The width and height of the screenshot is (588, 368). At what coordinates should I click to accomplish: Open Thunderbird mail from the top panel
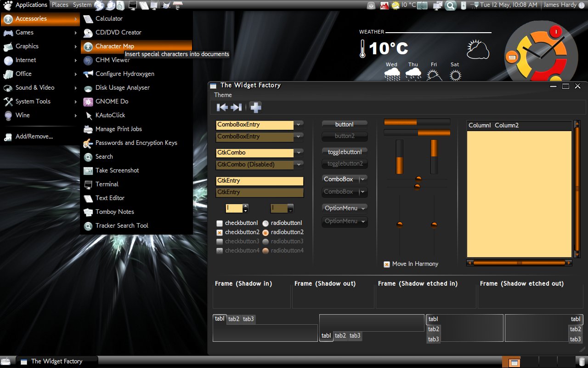pyautogui.click(x=110, y=6)
